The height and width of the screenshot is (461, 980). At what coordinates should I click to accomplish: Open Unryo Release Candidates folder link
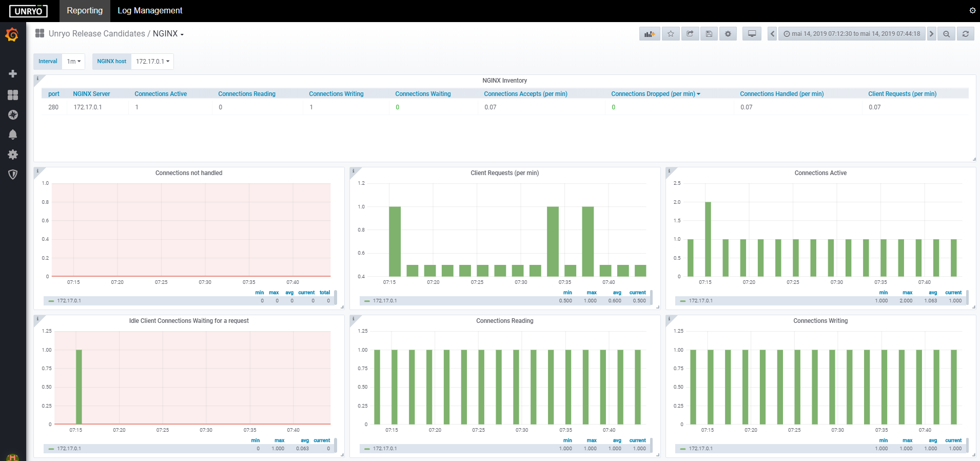coord(97,34)
